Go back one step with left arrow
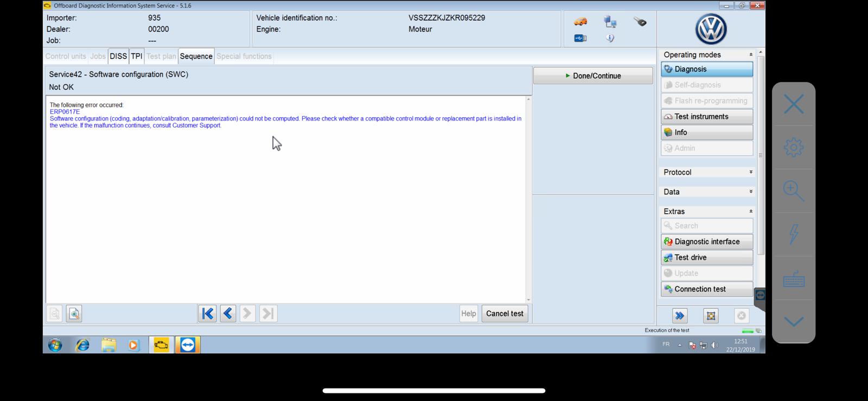This screenshot has height=401, width=868. point(228,314)
